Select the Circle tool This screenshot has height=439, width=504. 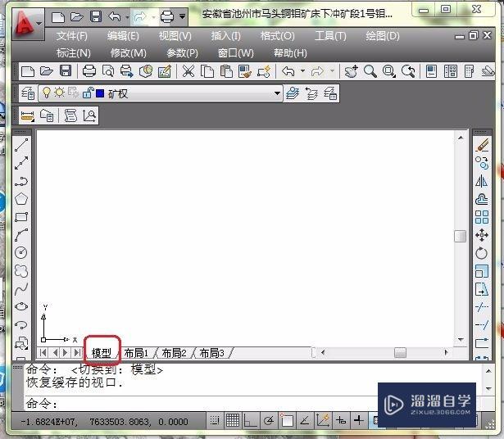click(21, 253)
